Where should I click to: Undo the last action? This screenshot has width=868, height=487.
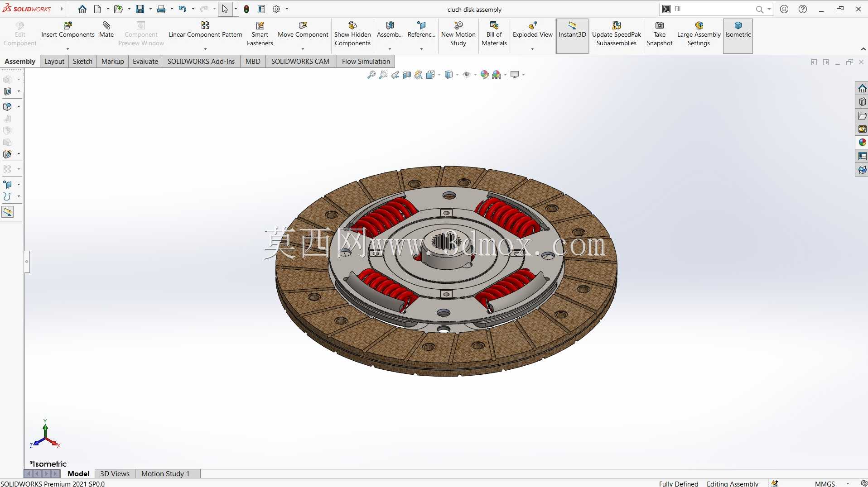183,9
